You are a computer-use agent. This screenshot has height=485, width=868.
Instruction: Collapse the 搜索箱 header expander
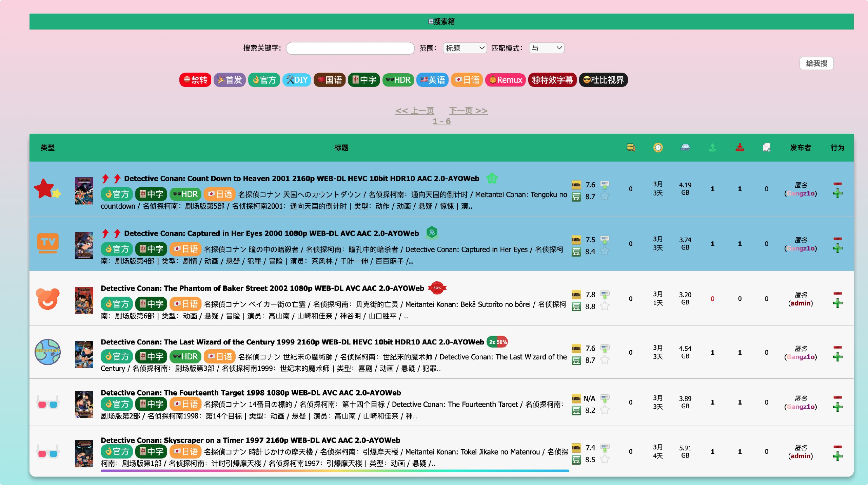tap(431, 21)
